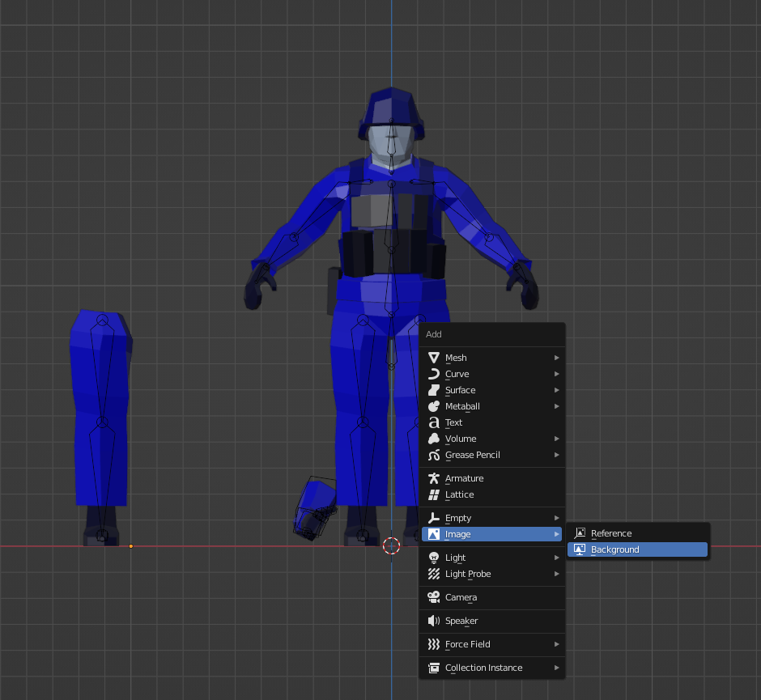Viewport: 761px width, 700px height.
Task: Expand the Light Probe submenu arrow
Action: (556, 574)
